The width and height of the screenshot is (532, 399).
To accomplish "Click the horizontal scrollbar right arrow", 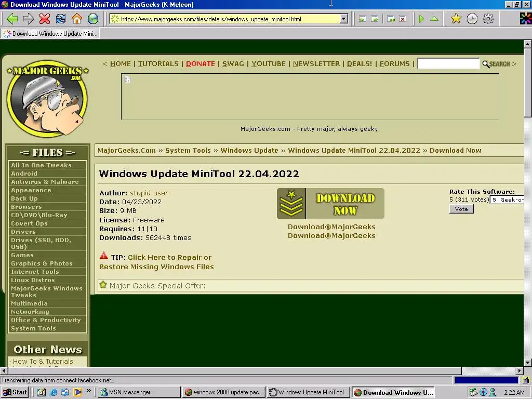I will (519, 371).
